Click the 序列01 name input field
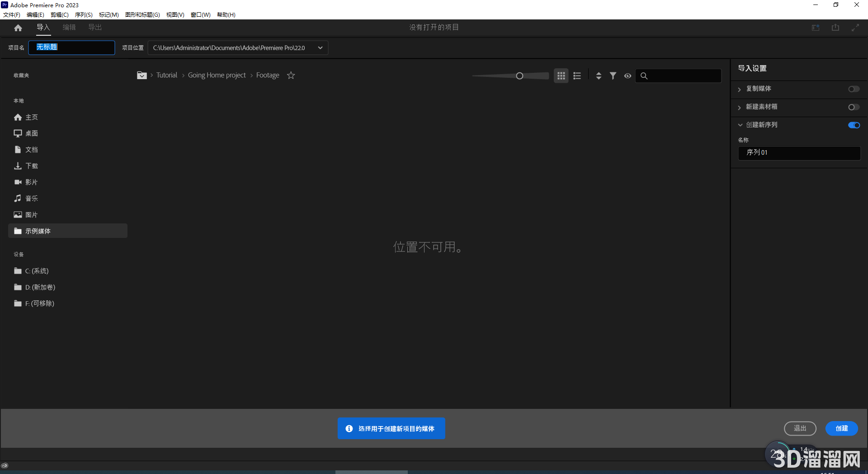 point(799,153)
